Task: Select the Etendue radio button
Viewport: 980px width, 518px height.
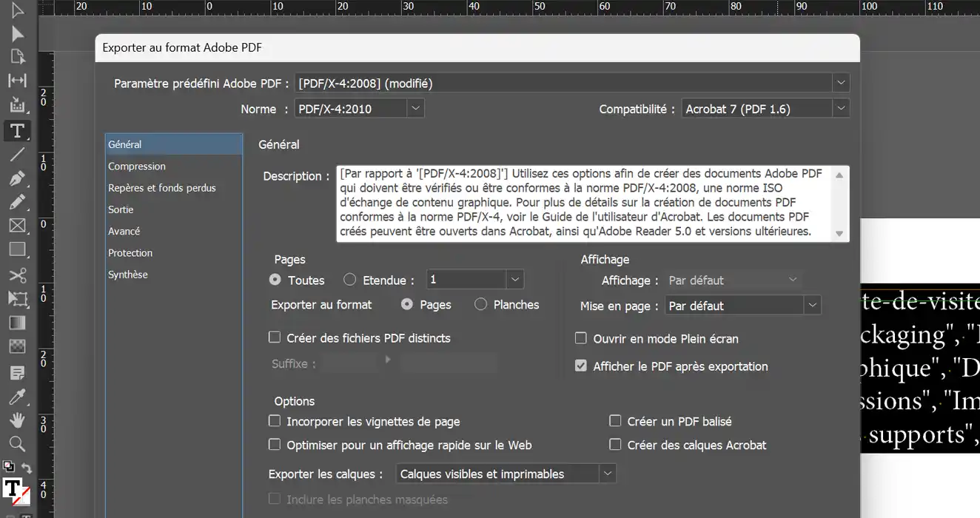Action: pyautogui.click(x=350, y=280)
